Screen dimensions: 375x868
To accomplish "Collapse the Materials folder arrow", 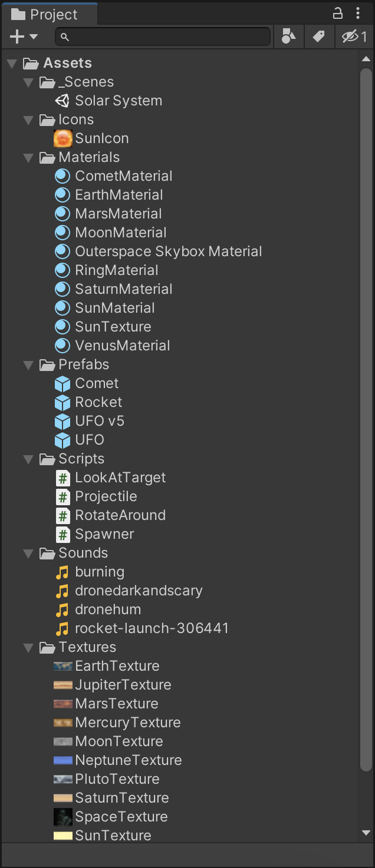I will 28,157.
